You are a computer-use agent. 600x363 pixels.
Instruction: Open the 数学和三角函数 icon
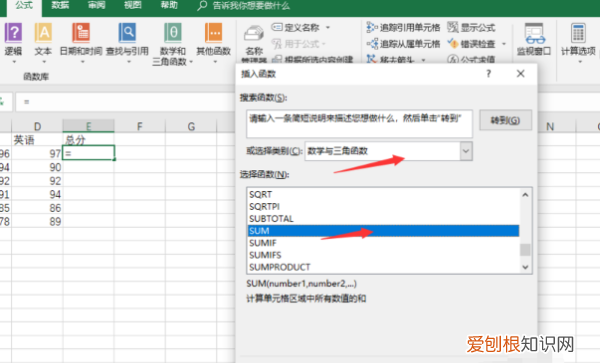tap(173, 33)
